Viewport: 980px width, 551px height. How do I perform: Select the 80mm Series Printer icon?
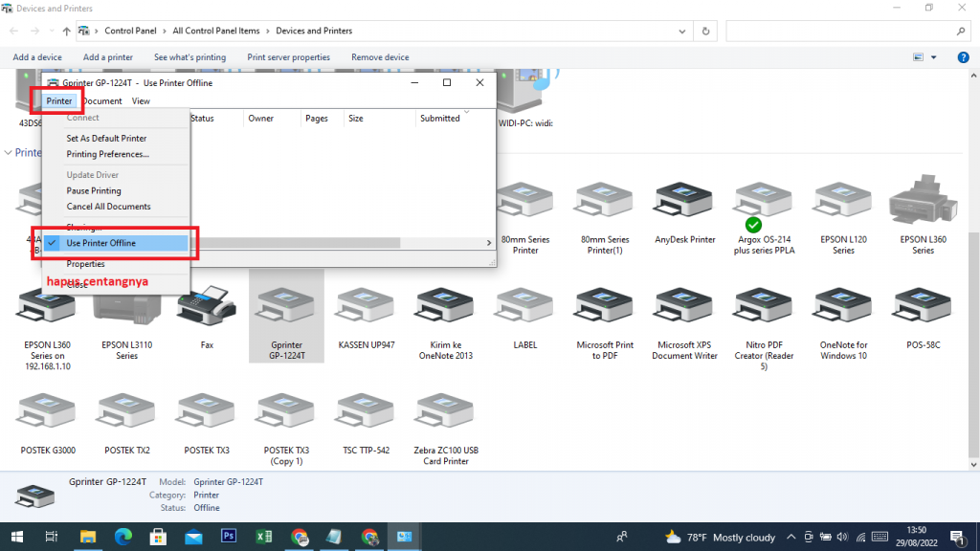(525, 217)
